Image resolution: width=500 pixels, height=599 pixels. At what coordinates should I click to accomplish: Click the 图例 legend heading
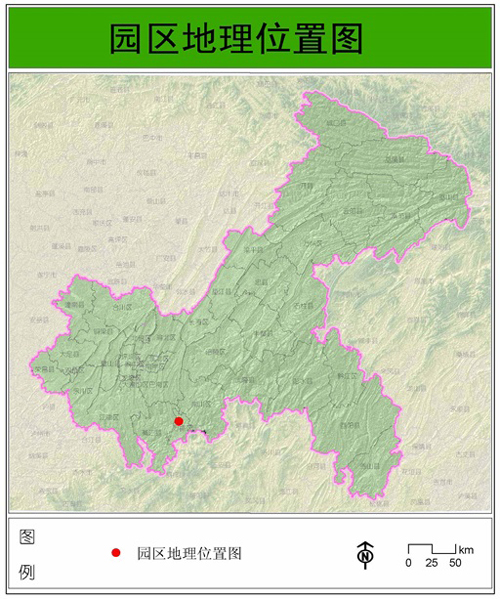tap(27, 555)
